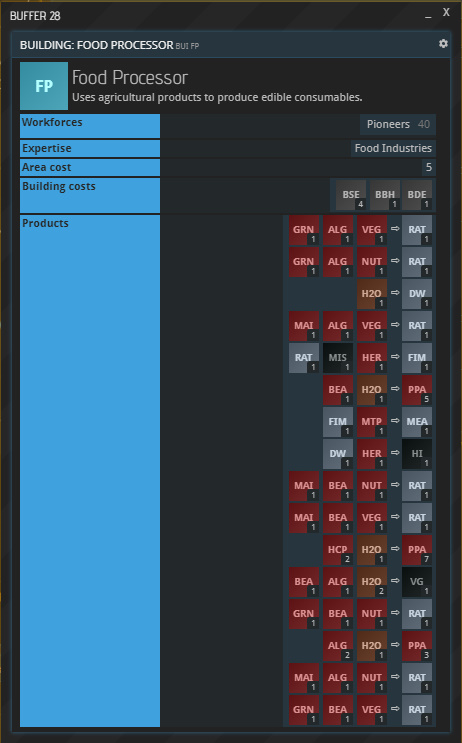Click the VG output product icon
Viewport: 462px width, 743px height.
pyautogui.click(x=417, y=582)
